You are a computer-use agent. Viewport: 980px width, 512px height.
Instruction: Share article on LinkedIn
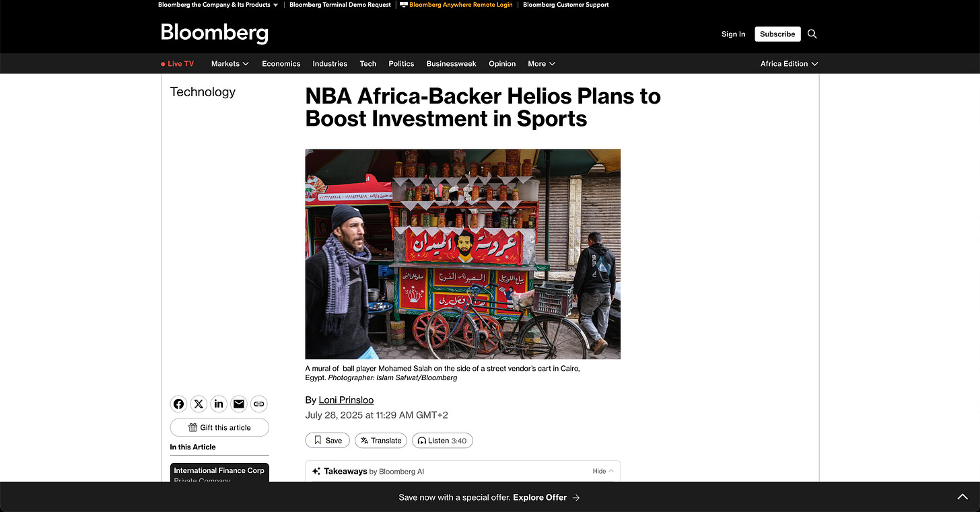[219, 404]
